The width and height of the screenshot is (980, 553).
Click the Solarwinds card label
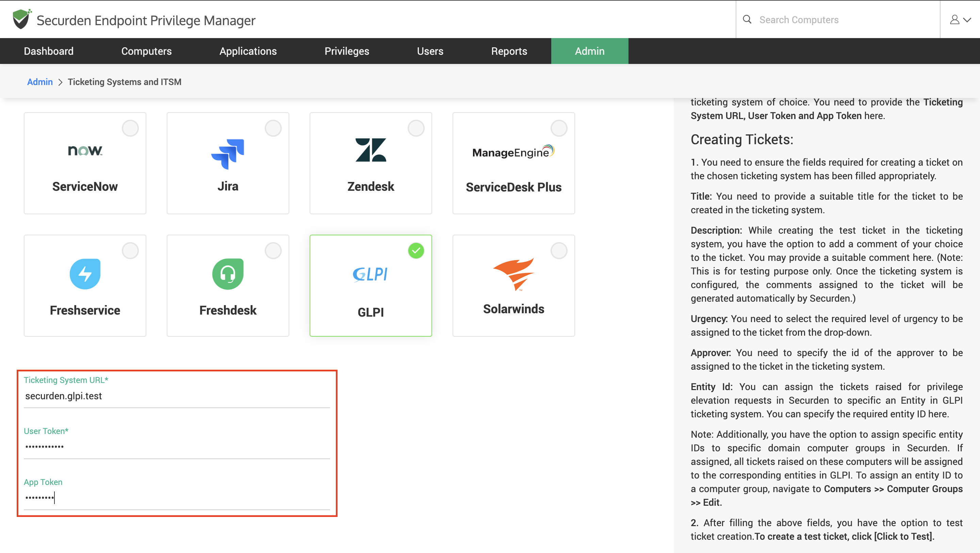pyautogui.click(x=513, y=309)
